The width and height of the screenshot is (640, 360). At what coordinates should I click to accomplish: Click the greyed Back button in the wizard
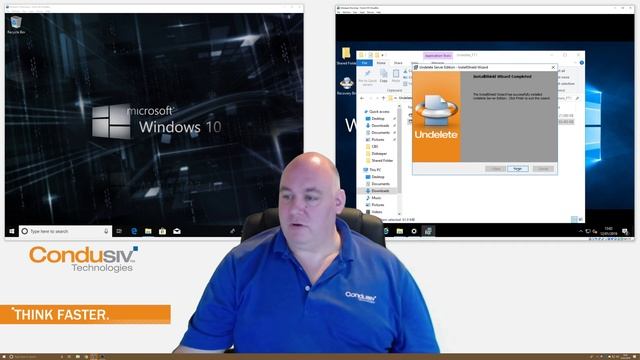[496, 169]
